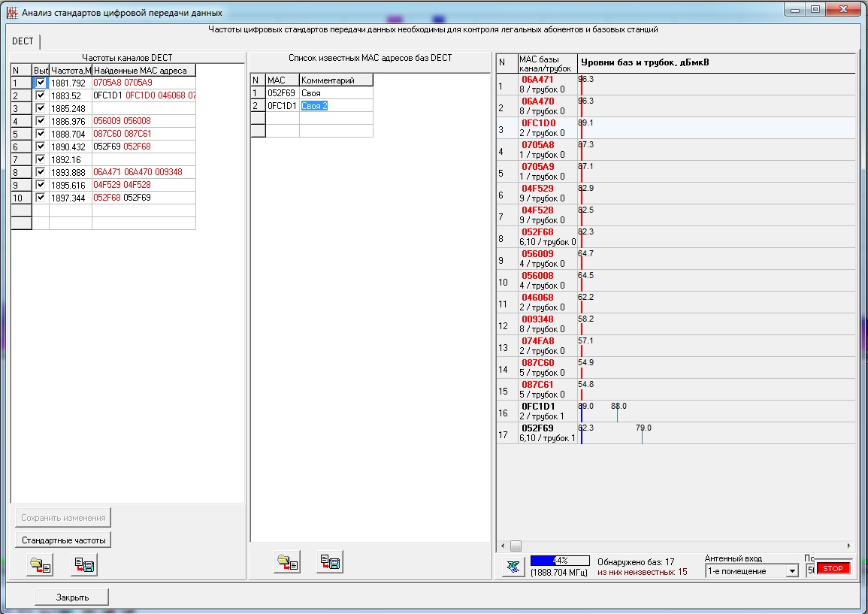Toggle checkbox for 1895.616 frequency

point(41,184)
